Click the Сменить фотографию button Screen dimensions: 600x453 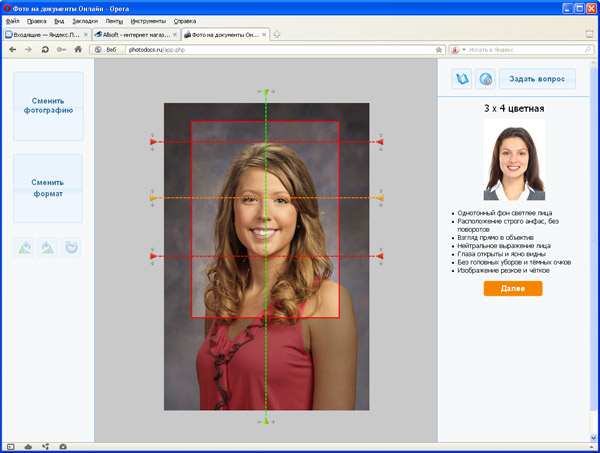pyautogui.click(x=48, y=105)
